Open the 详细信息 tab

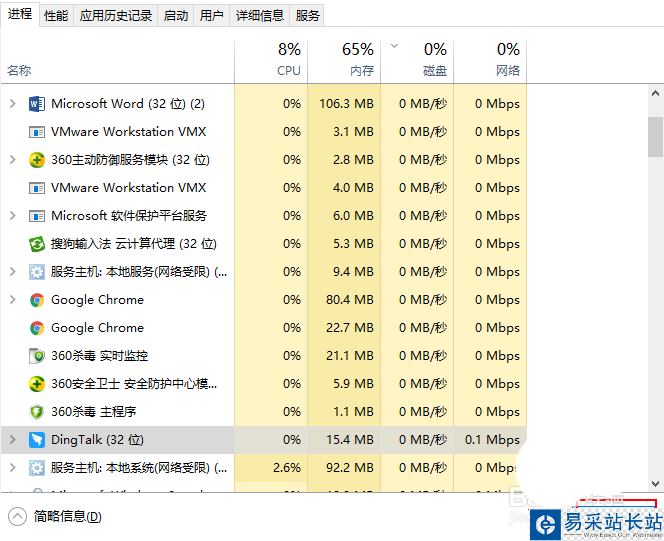point(260,16)
